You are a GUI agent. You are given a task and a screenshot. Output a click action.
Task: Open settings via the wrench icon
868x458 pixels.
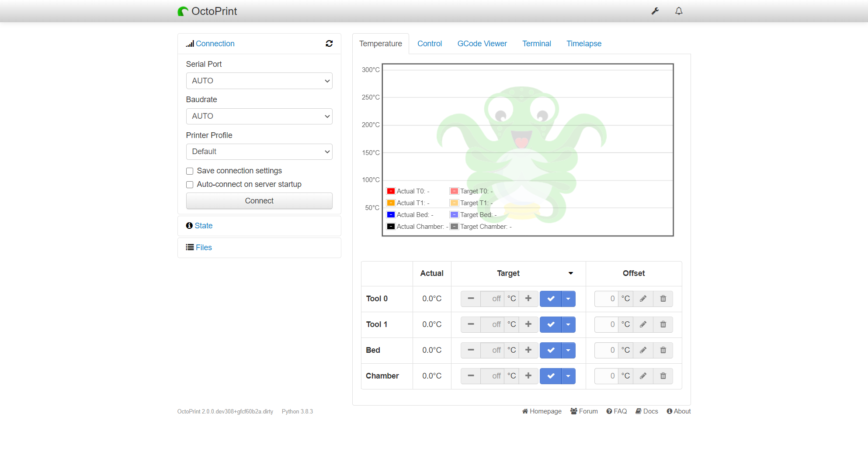(655, 11)
